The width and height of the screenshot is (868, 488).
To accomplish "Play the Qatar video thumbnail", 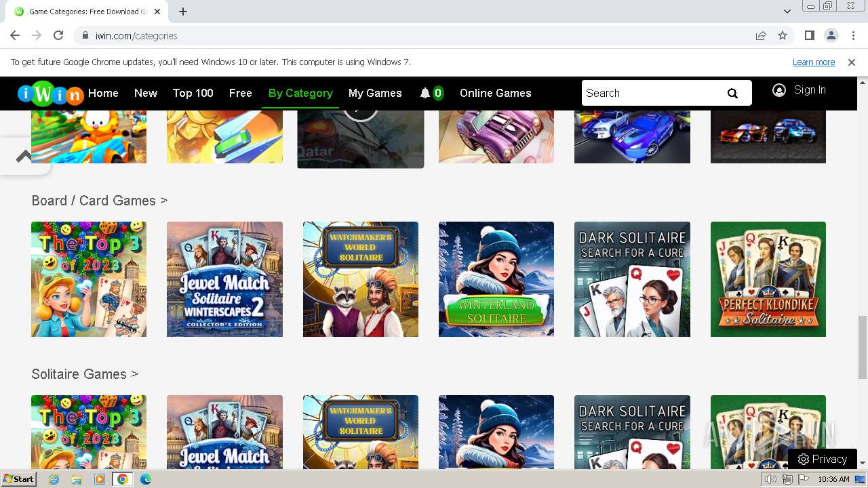I will pos(361,139).
